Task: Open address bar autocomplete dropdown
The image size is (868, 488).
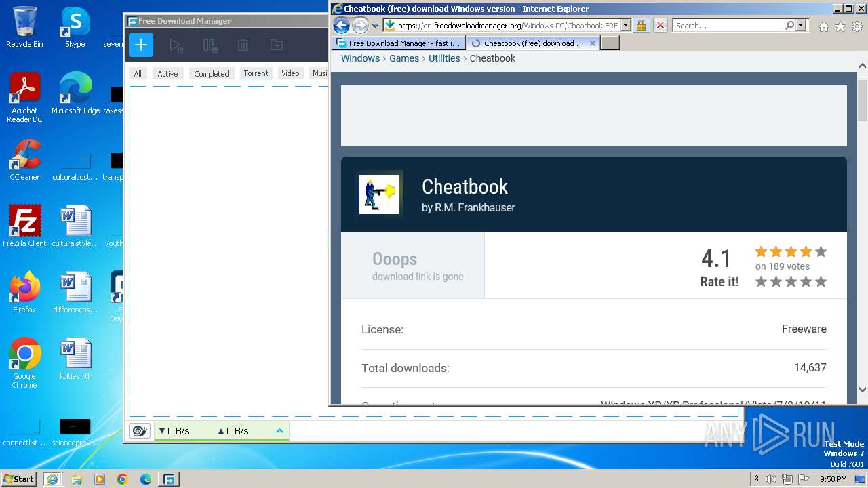Action: [625, 26]
